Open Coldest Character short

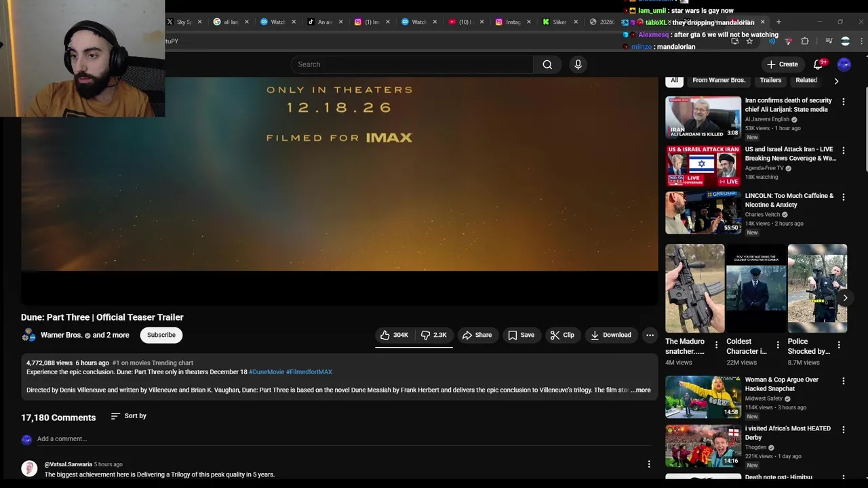756,289
